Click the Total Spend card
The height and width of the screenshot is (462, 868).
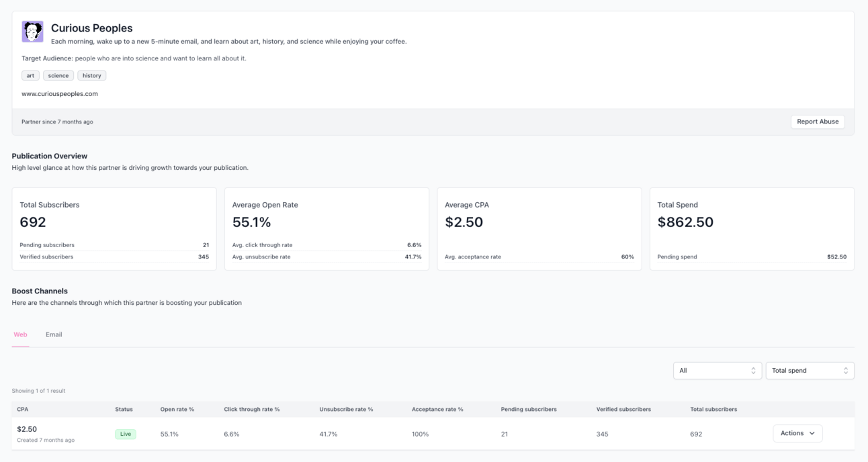click(752, 229)
